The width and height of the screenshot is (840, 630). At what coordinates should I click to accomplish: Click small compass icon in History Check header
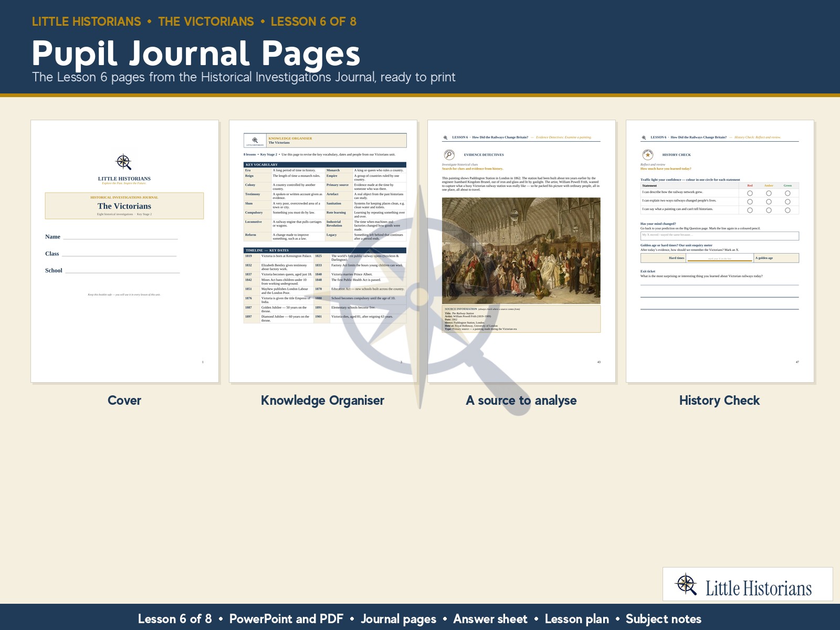tap(644, 138)
